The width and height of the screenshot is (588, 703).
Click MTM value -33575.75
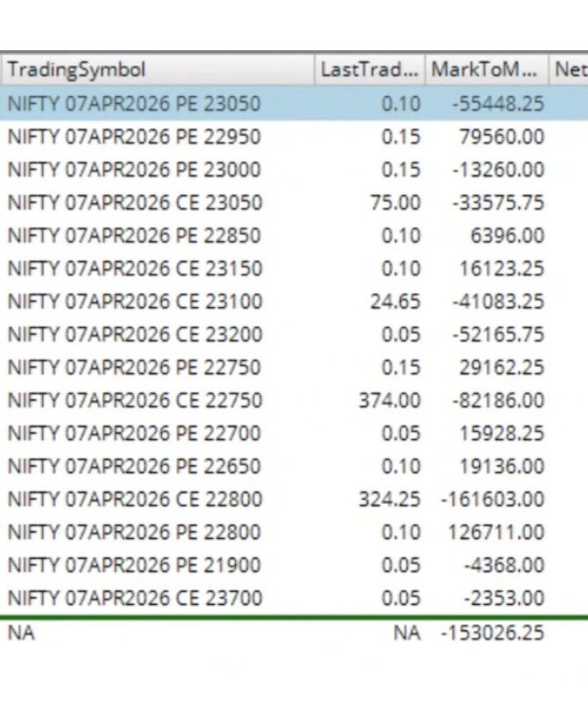(498, 203)
